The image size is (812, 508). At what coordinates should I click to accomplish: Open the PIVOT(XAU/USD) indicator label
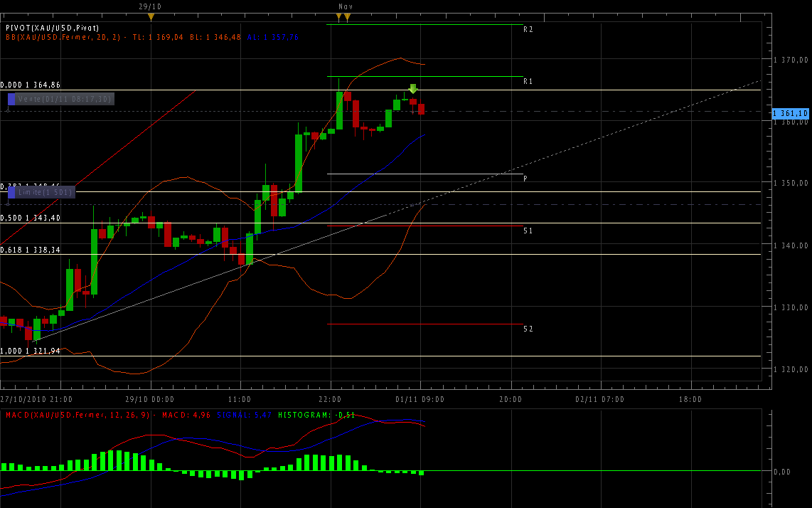[x=52, y=28]
